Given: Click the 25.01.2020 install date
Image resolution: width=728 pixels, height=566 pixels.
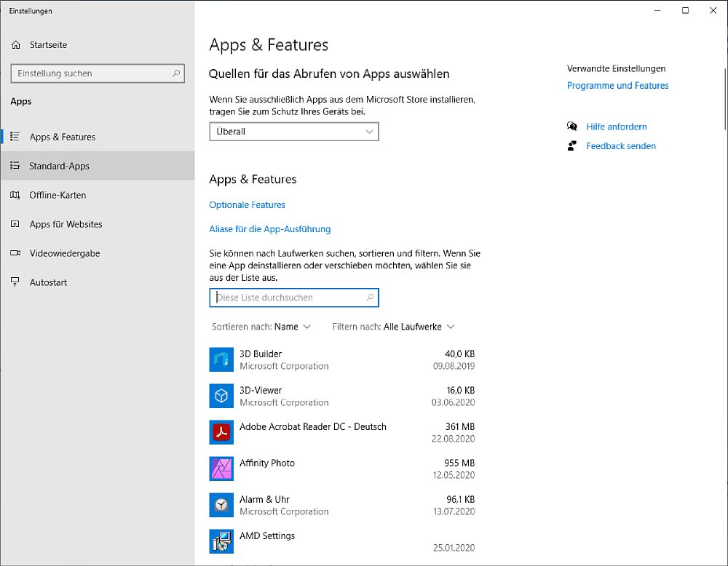Looking at the screenshot, I should pyautogui.click(x=454, y=548).
